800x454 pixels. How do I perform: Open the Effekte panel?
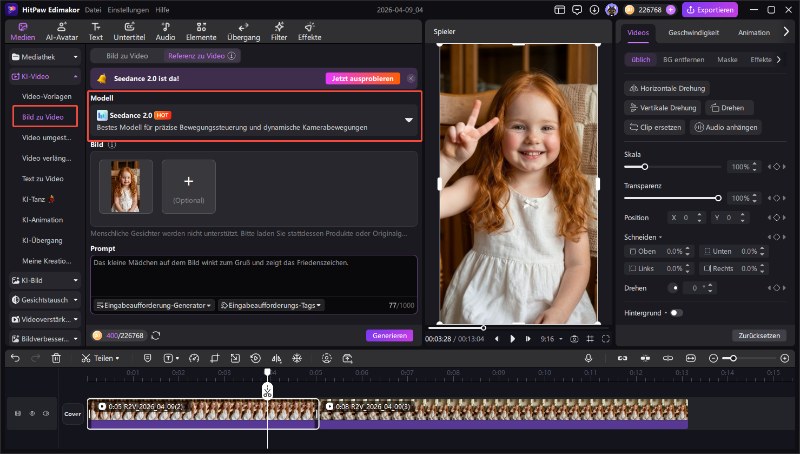point(310,29)
